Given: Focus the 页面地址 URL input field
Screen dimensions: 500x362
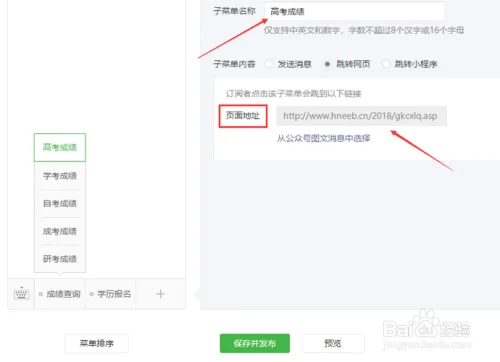Looking at the screenshot, I should pos(361,116).
